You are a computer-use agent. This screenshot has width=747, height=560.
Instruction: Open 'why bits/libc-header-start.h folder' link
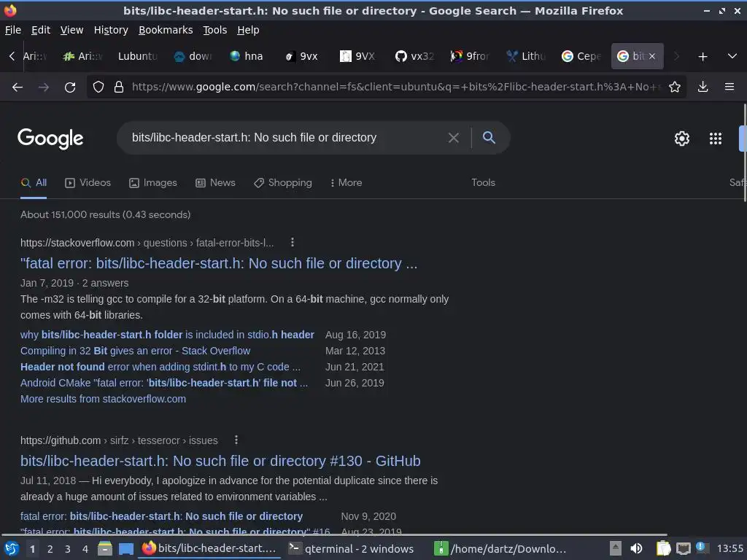167,335
